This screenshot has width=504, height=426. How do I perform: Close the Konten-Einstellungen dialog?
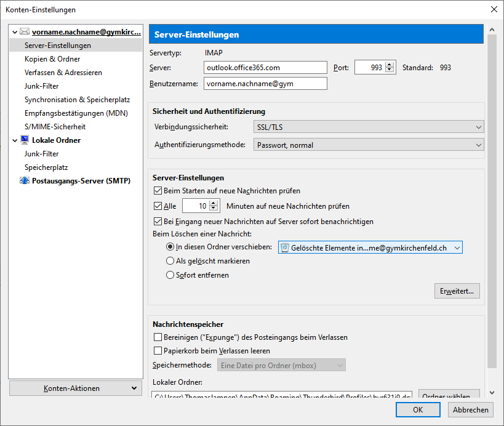click(494, 9)
